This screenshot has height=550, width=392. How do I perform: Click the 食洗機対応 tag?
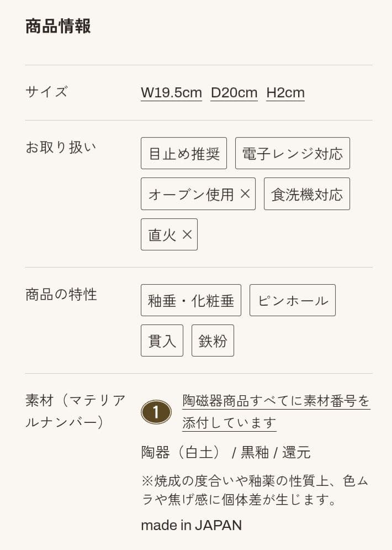(306, 194)
